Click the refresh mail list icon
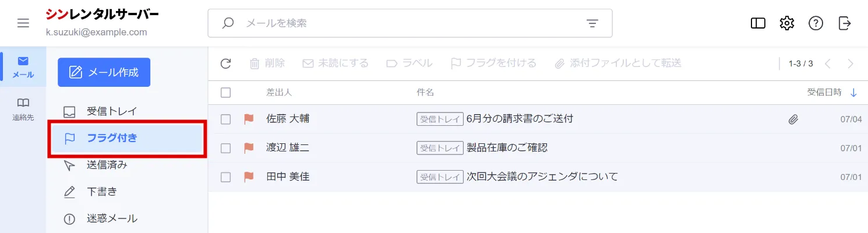 (226, 63)
